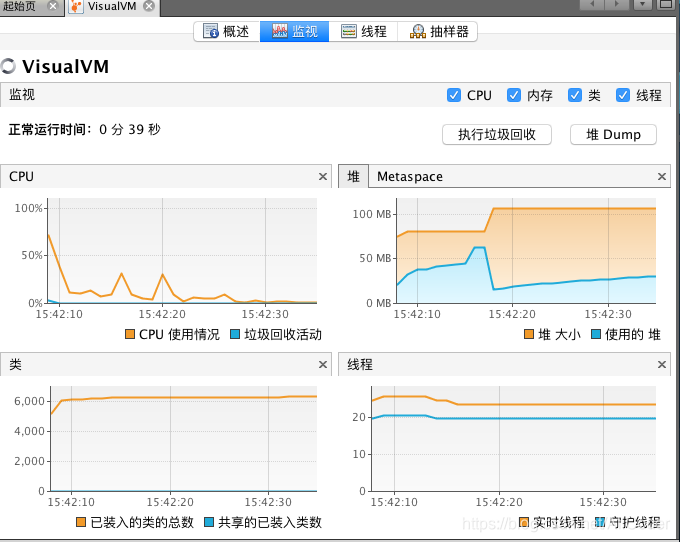Click the 正常运行时间 uptime text
Screen dimensions: 680x542
click(x=85, y=129)
